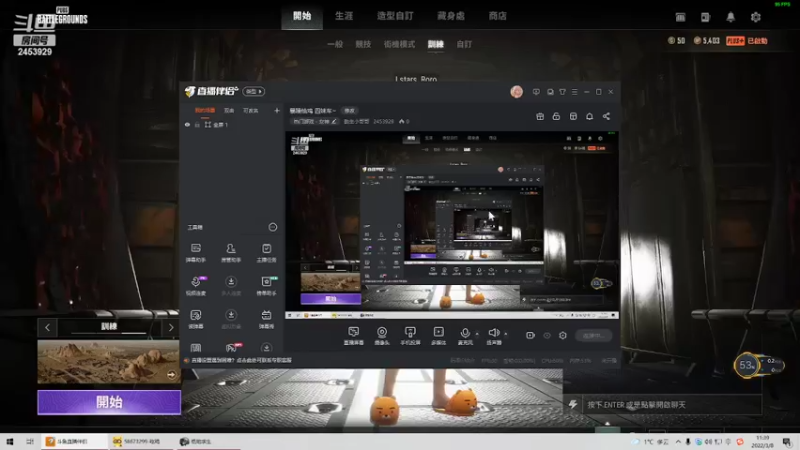Viewport: 800px width, 450px height.
Task: Open the 弹幕秀 toolbox icon
Action: pyautogui.click(x=266, y=319)
